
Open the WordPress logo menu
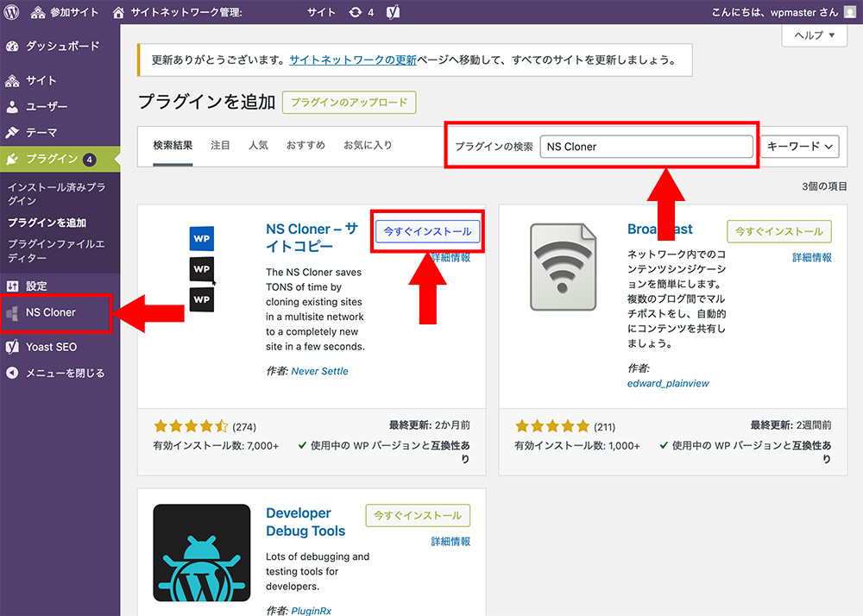click(11, 12)
